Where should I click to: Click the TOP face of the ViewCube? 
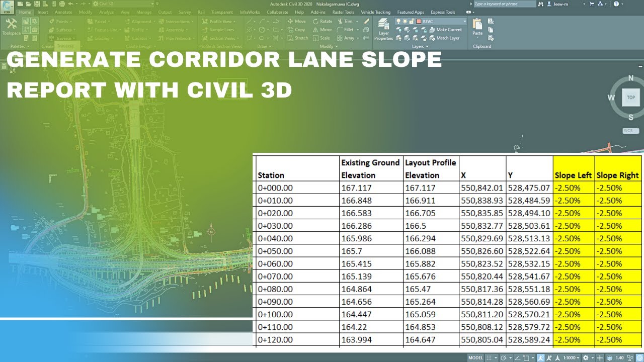(x=630, y=98)
